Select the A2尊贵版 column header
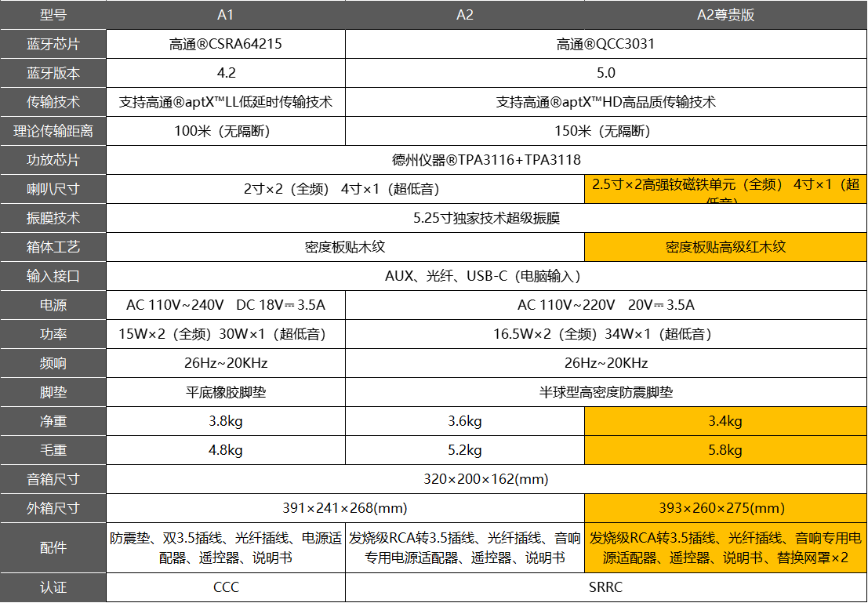This screenshot has width=868, height=603. [x=726, y=15]
